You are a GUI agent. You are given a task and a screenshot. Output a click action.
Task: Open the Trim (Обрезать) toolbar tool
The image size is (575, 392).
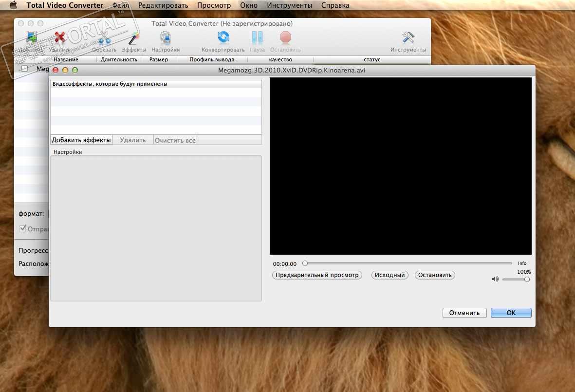[x=104, y=40]
